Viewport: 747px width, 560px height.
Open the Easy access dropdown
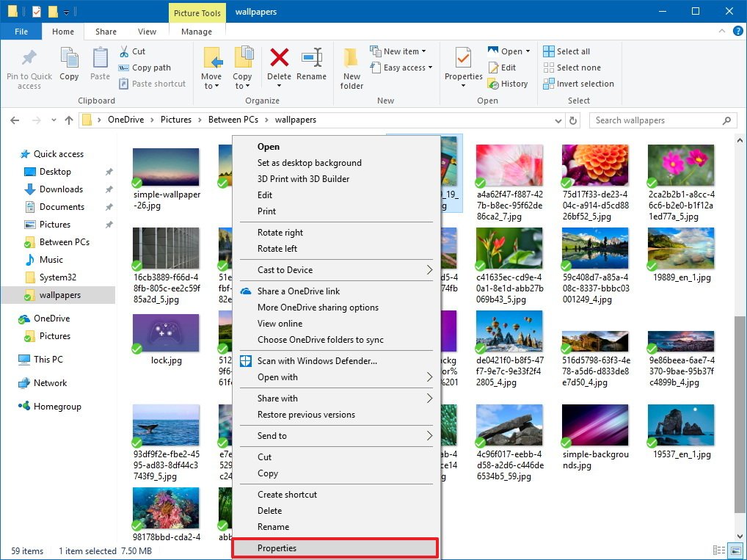407,68
